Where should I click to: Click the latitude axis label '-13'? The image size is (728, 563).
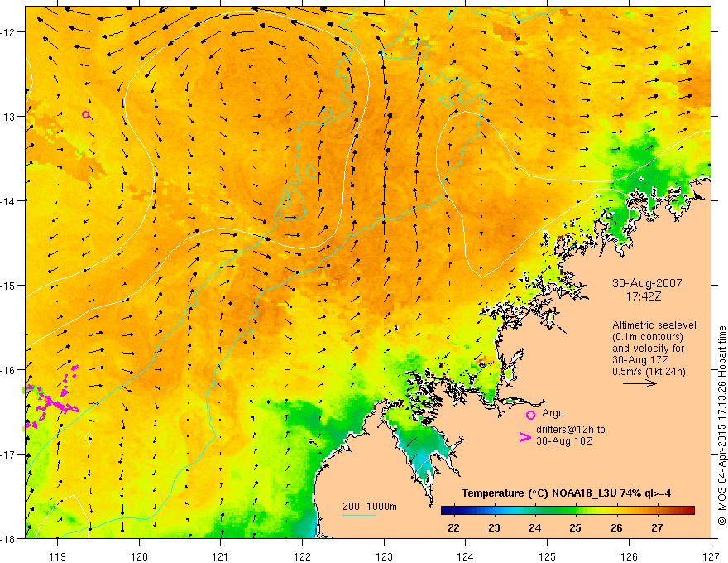8,116
